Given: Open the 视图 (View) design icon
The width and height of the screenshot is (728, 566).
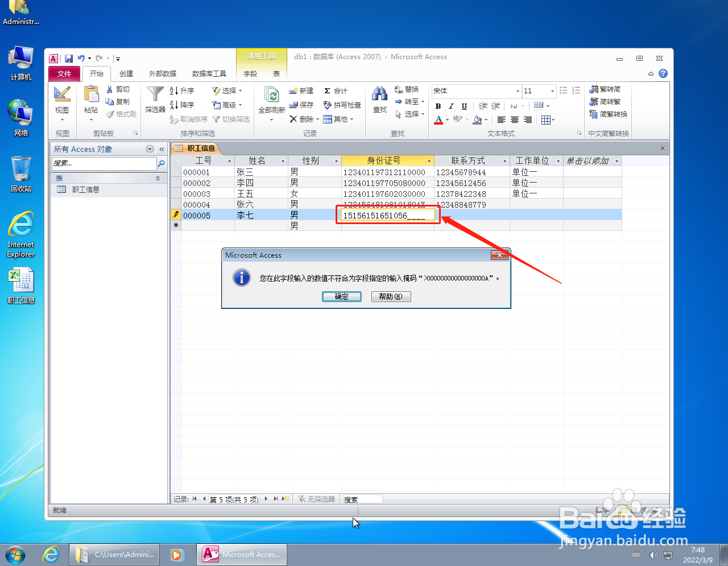Looking at the screenshot, I should coord(62,94).
